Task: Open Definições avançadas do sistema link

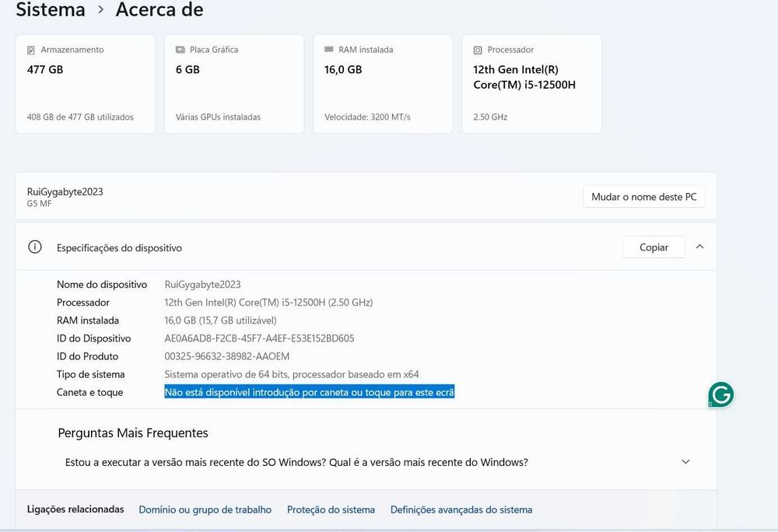Action: (x=461, y=509)
